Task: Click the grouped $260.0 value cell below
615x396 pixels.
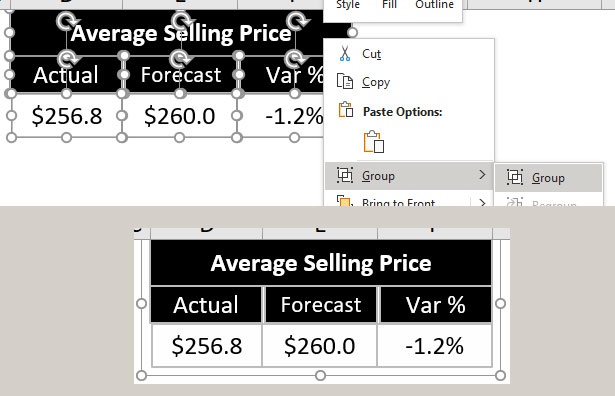Action: [320, 345]
